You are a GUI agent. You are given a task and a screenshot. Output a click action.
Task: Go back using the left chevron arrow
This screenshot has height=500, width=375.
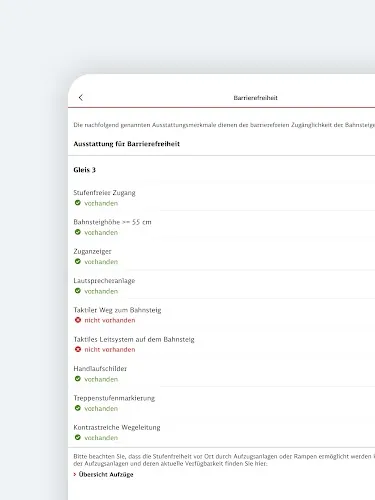pos(81,97)
